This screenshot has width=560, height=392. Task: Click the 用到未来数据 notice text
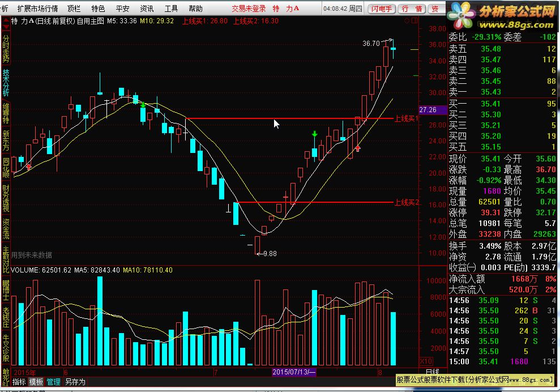pyautogui.click(x=32, y=255)
